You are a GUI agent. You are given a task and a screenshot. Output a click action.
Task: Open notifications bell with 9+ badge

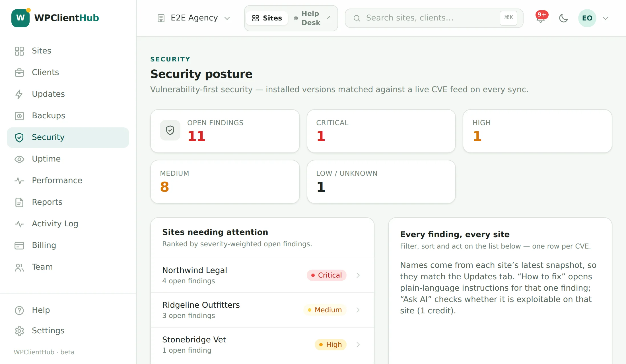[541, 18]
